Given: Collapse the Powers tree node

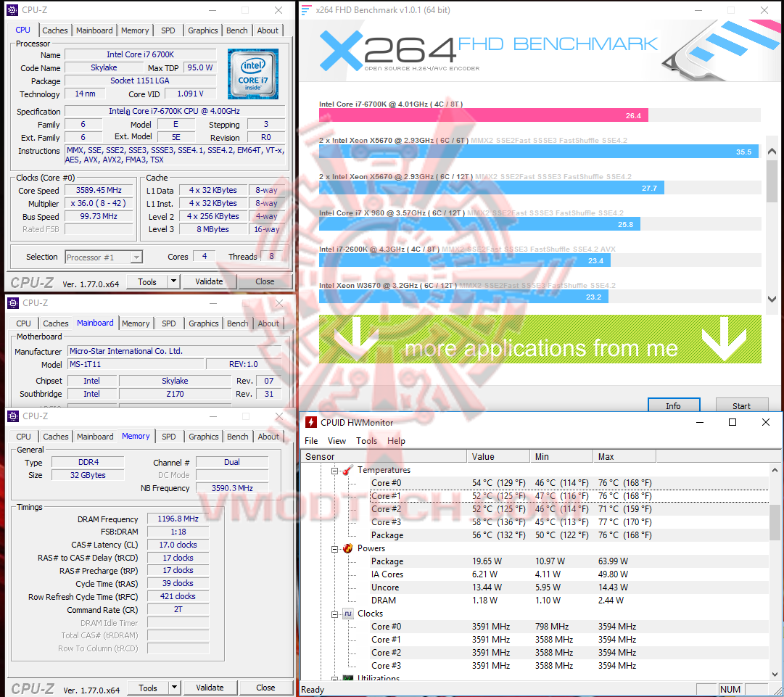Looking at the screenshot, I should click(x=334, y=549).
